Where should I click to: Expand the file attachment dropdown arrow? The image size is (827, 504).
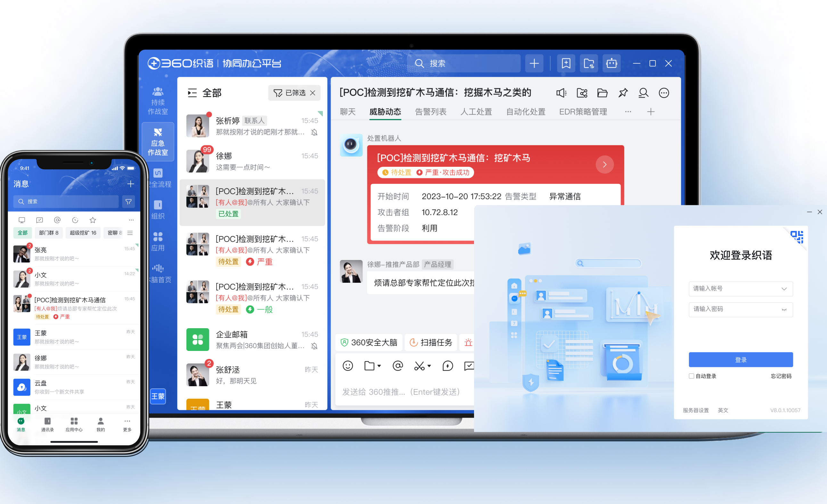coord(379,366)
